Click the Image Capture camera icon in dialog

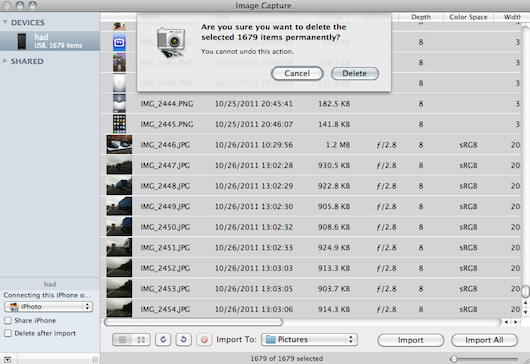pyautogui.click(x=171, y=43)
